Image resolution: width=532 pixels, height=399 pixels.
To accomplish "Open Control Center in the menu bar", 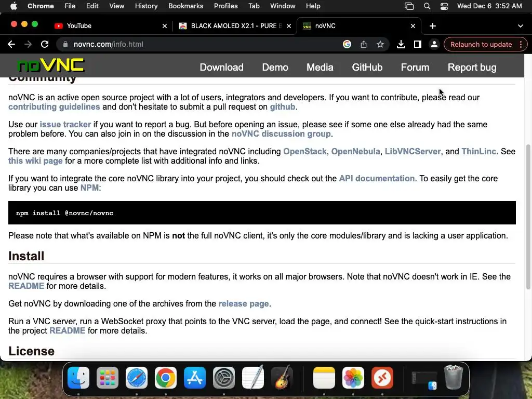I will coord(444,6).
